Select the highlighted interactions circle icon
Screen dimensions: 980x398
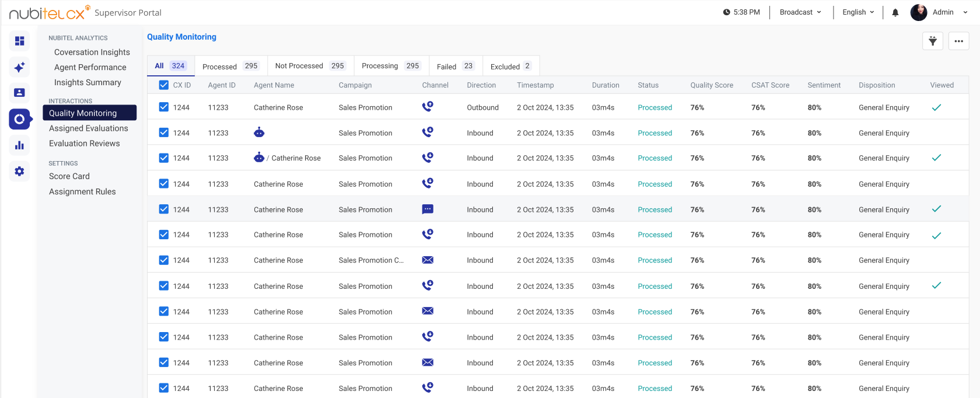(x=19, y=119)
